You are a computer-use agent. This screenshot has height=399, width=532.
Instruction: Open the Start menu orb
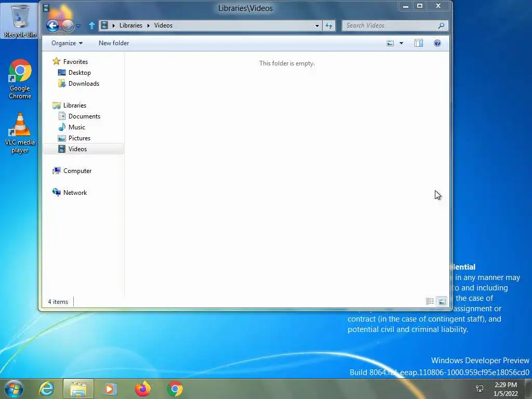coord(14,389)
